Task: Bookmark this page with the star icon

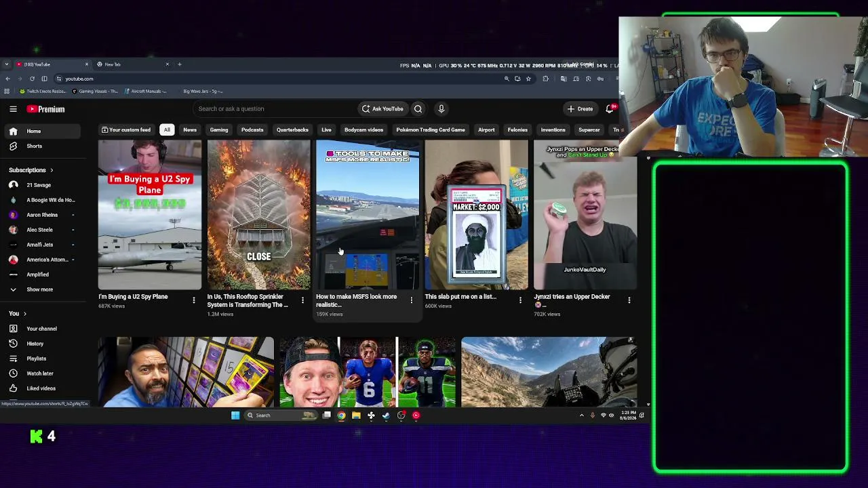Action: 528,79
